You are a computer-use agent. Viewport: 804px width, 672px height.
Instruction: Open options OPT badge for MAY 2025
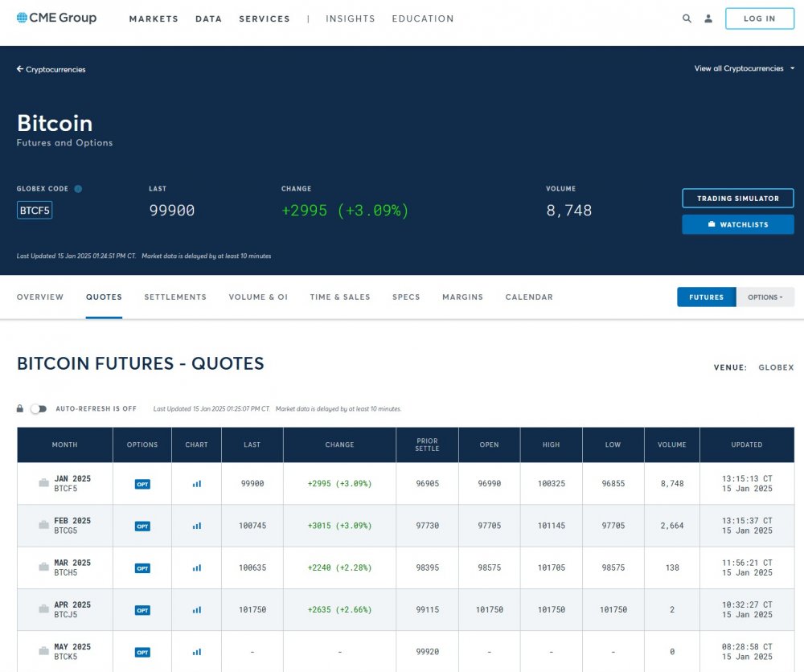click(x=142, y=652)
